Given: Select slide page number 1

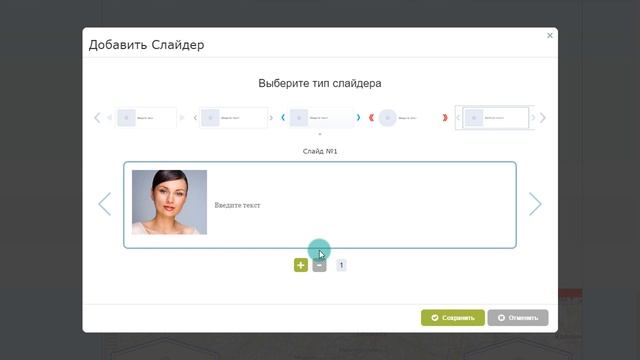Looking at the screenshot, I should pyautogui.click(x=341, y=265).
